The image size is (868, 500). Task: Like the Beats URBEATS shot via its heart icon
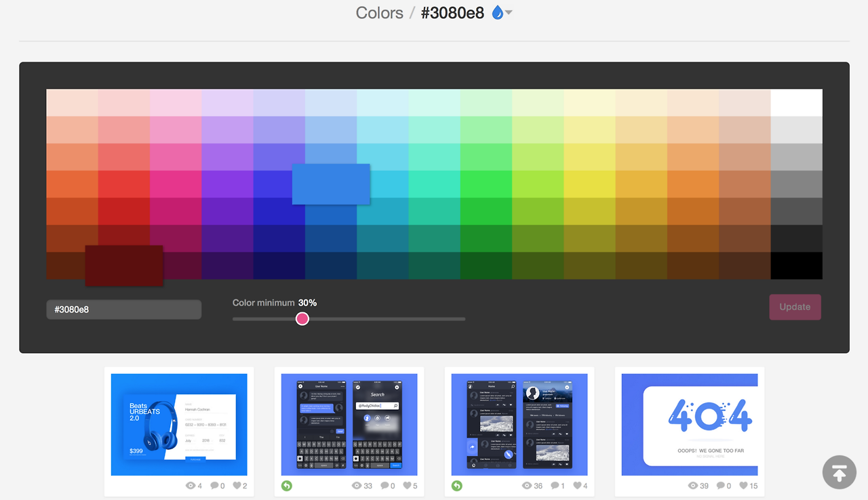pos(237,486)
